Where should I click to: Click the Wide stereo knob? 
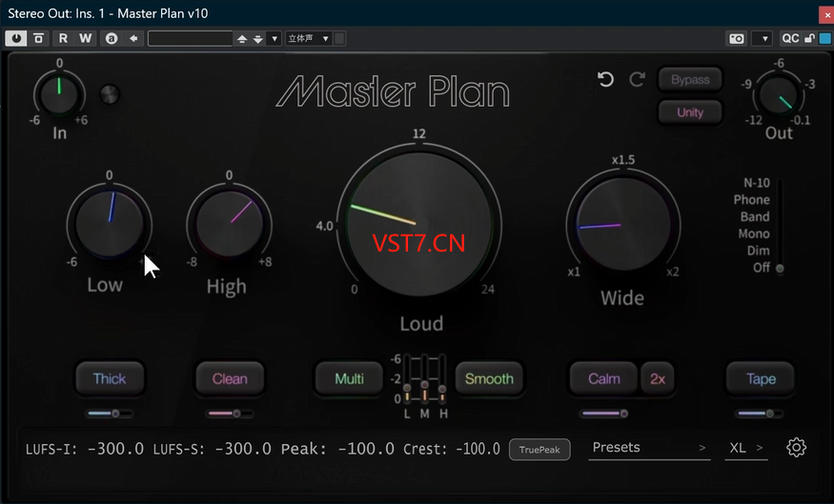(622, 226)
